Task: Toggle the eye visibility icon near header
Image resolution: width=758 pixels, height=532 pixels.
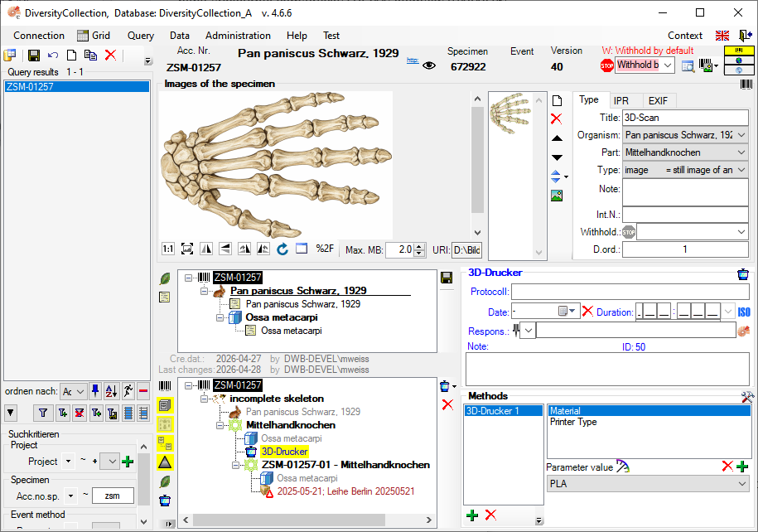Action: pos(429,66)
